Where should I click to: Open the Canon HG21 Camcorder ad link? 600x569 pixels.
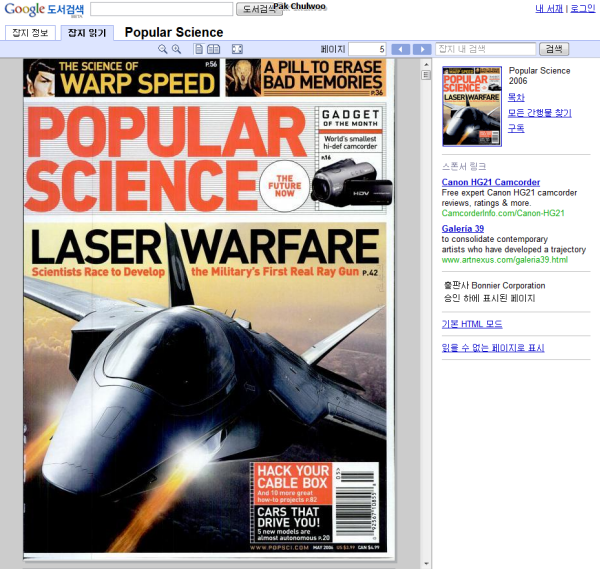(491, 182)
